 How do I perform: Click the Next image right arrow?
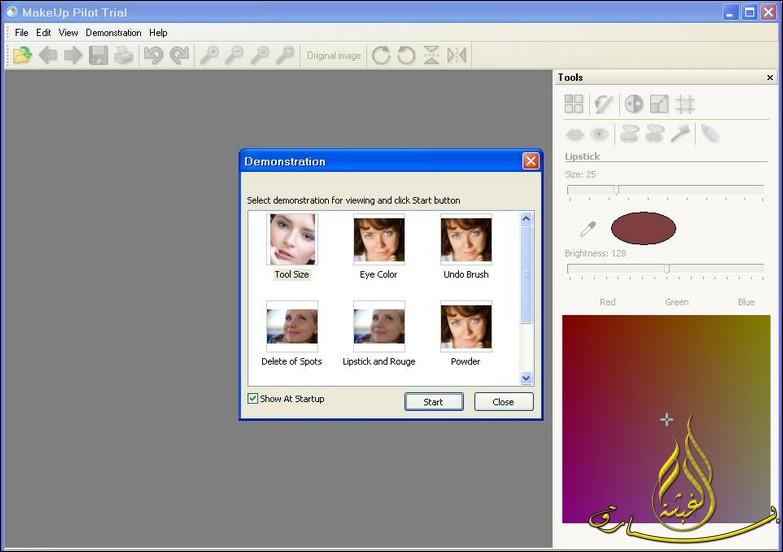pos(73,55)
